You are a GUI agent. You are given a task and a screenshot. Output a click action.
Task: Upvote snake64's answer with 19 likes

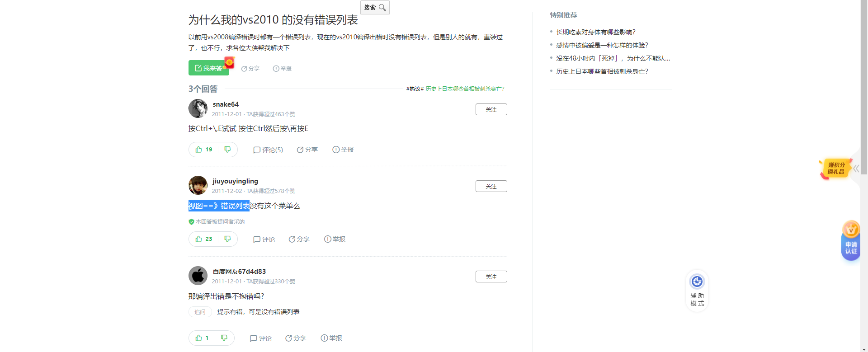point(204,150)
